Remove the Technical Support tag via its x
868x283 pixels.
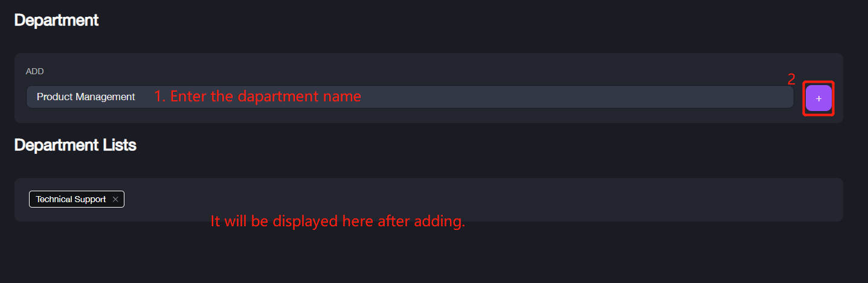(115, 199)
